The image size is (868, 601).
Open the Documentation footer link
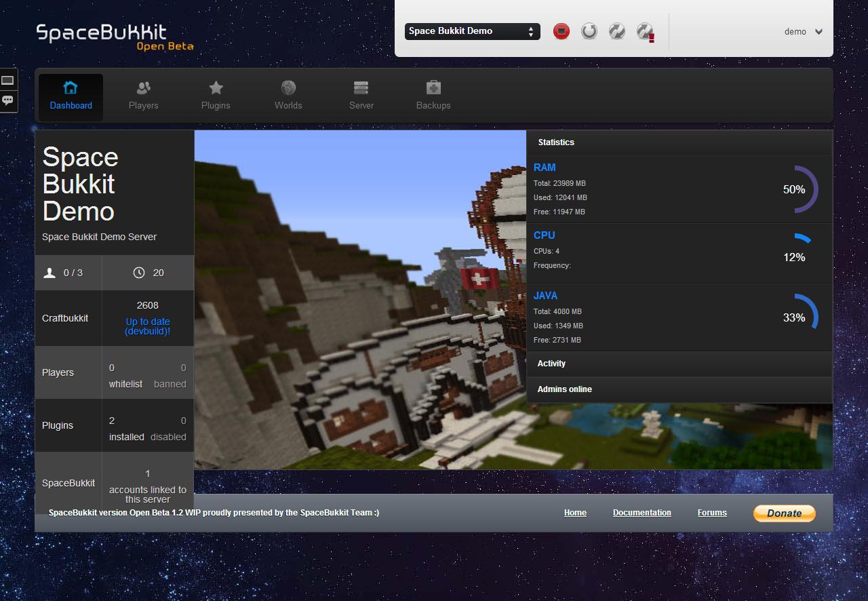coord(642,513)
